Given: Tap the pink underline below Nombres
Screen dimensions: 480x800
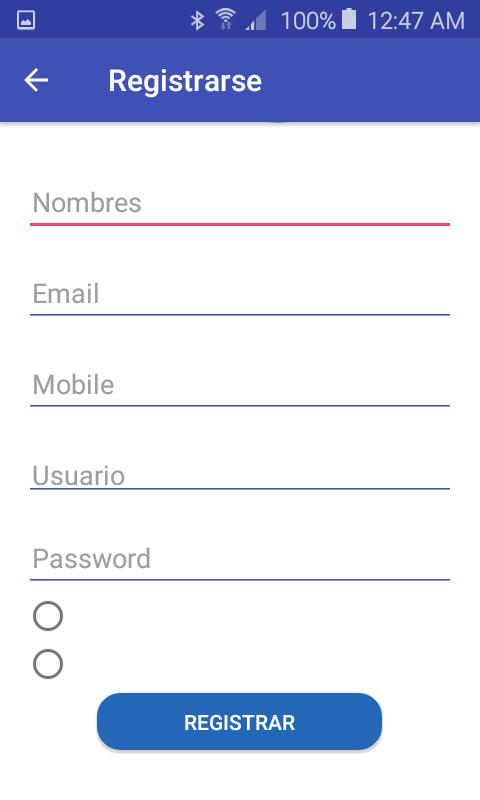Looking at the screenshot, I should click(240, 224).
